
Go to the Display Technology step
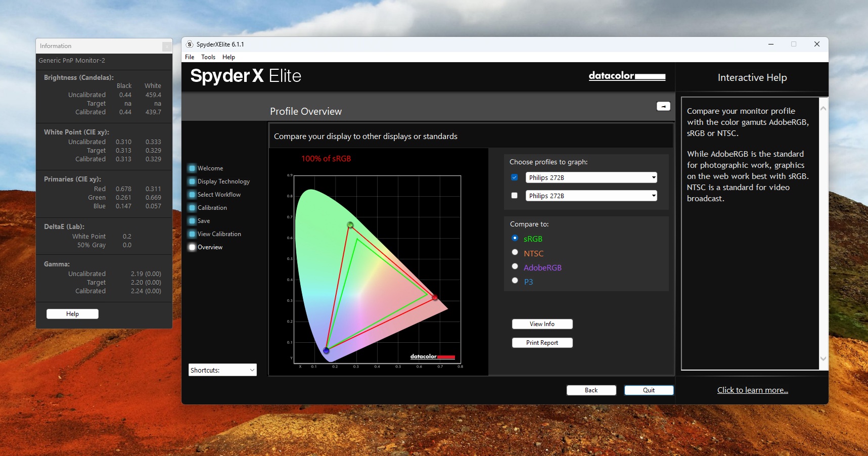click(x=223, y=181)
